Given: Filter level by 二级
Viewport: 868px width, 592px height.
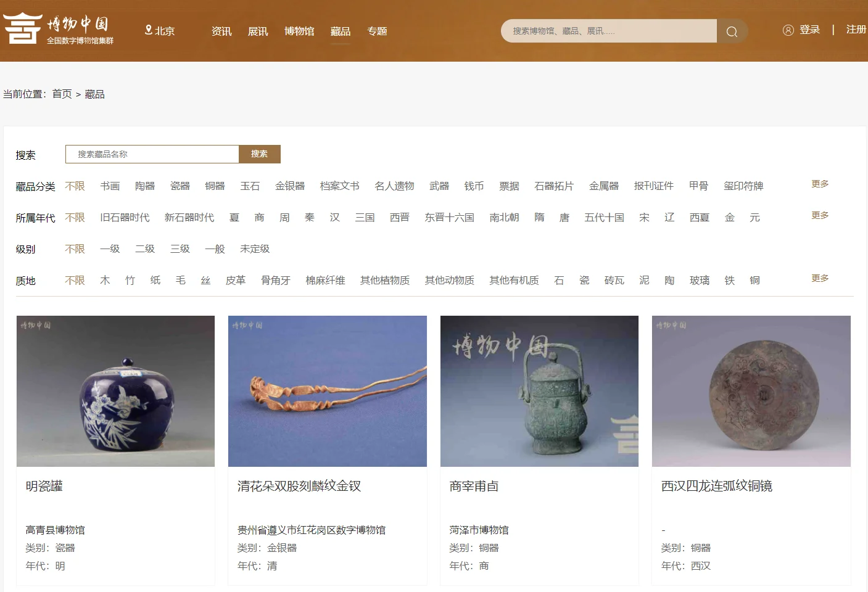Looking at the screenshot, I should pyautogui.click(x=145, y=249).
